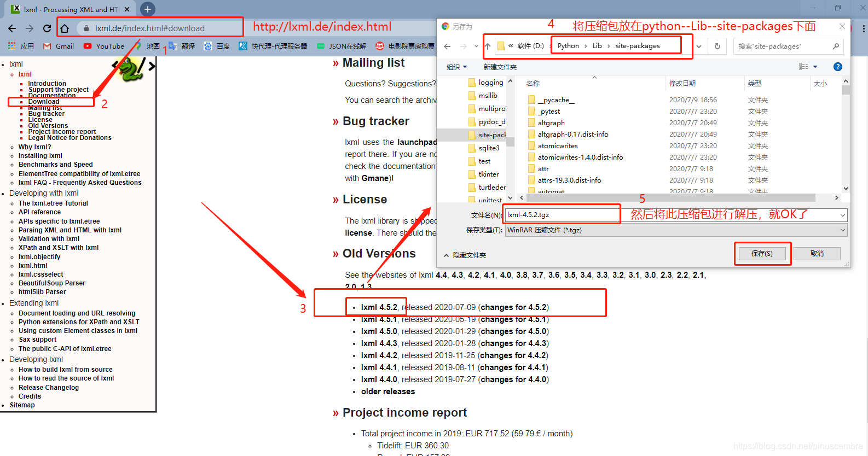Click the Chrome forward navigation arrow
Screen dimensions: 868x456
[30, 28]
